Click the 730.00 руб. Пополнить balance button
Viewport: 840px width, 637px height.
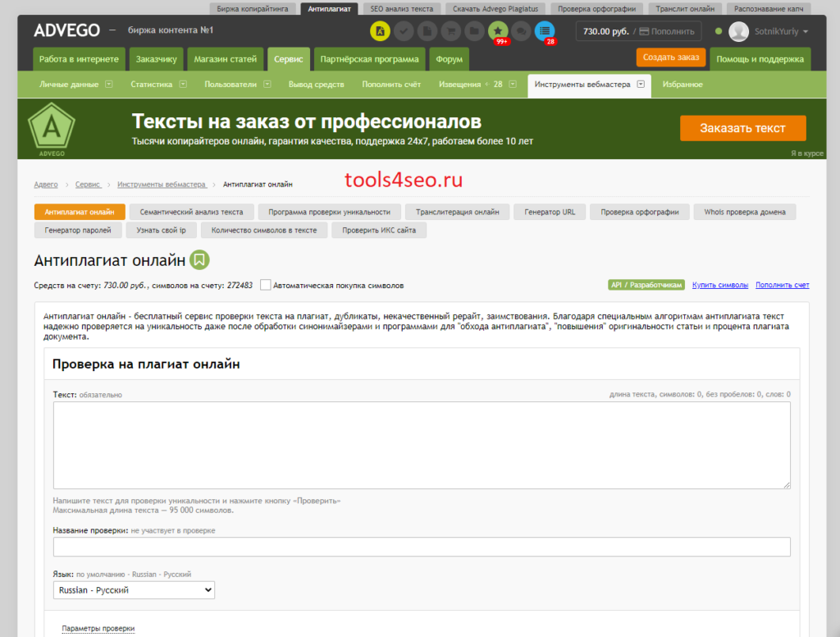click(638, 31)
